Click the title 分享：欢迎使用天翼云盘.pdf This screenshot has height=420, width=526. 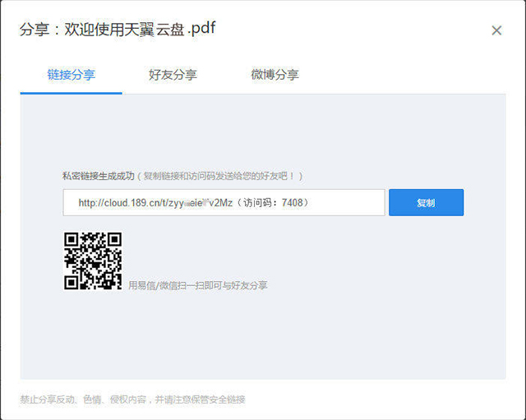click(118, 29)
